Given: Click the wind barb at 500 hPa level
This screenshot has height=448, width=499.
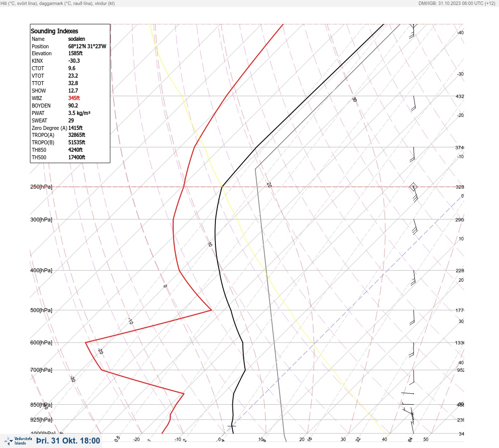Looking at the screenshot, I should point(413,318).
